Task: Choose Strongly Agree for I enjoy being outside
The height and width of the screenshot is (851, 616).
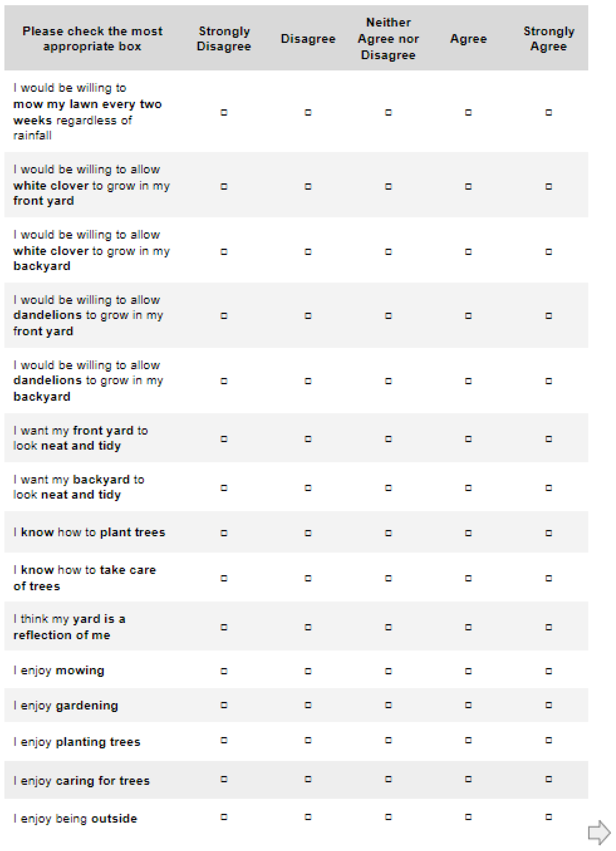Action: (549, 817)
